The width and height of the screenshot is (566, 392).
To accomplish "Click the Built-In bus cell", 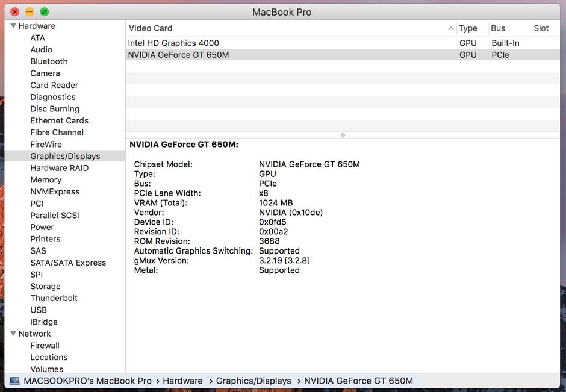I will (505, 43).
